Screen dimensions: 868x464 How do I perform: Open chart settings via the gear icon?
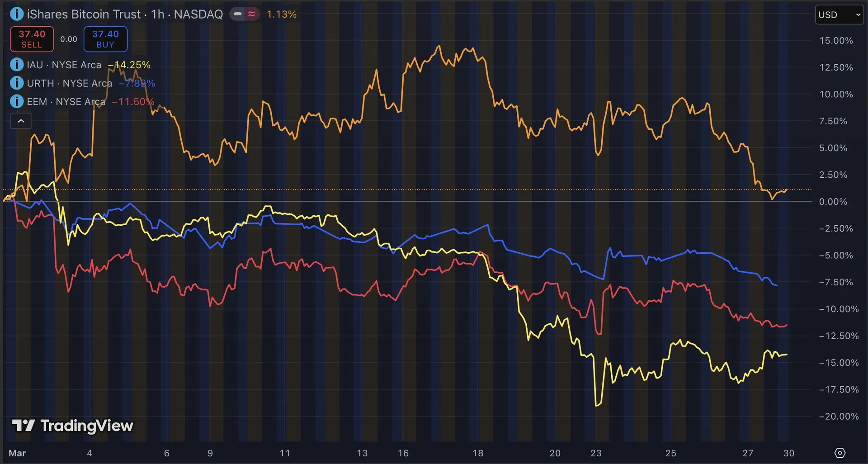pos(840,453)
